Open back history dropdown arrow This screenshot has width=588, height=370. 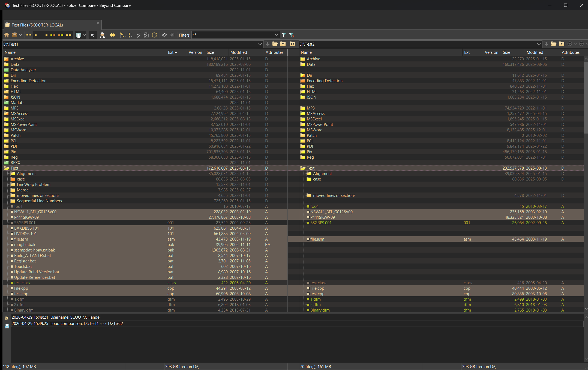coord(575,44)
